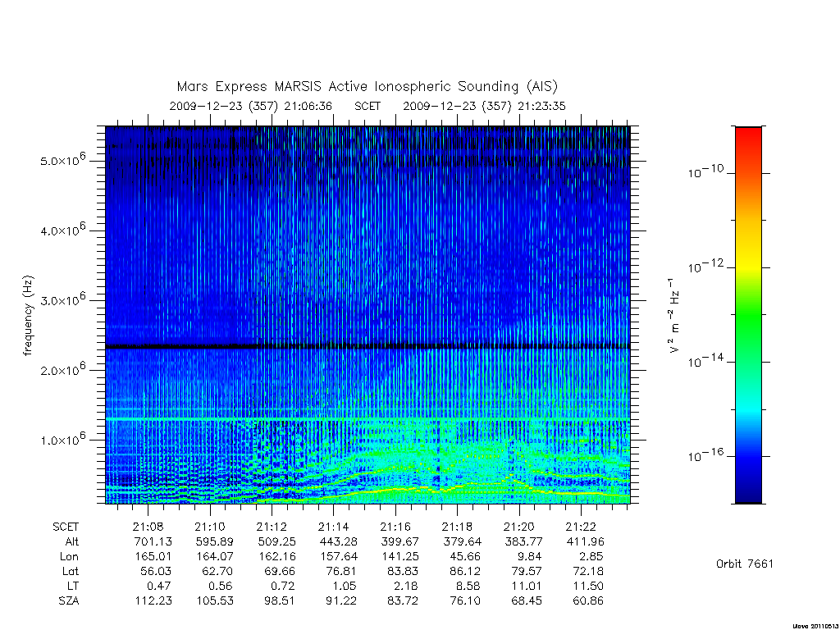The image size is (840, 630).
Task: Click the 2.0×10^6 frequency tick label
Action: [62, 369]
